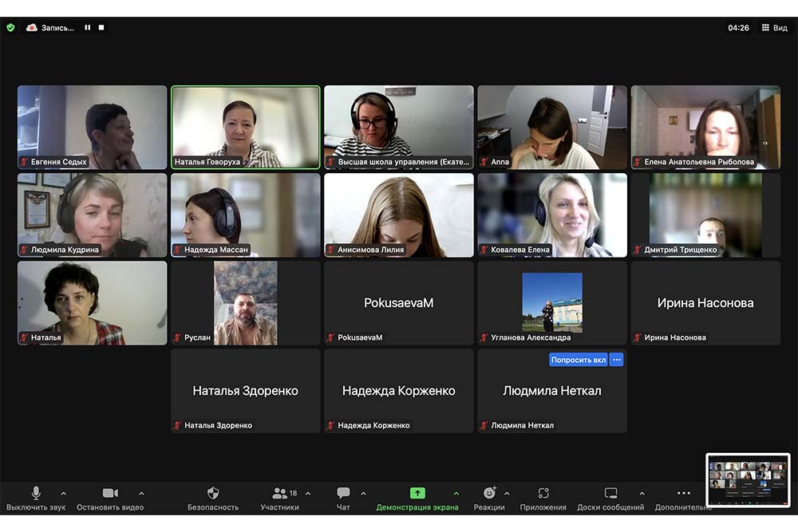Expand video options arrow beside camera
The width and height of the screenshot is (798, 532).
tap(141, 493)
